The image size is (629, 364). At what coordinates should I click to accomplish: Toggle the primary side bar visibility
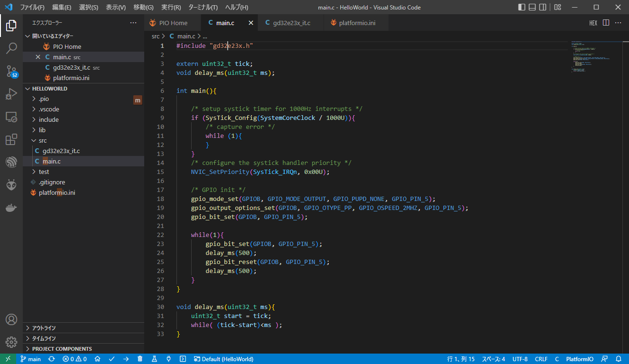(522, 7)
